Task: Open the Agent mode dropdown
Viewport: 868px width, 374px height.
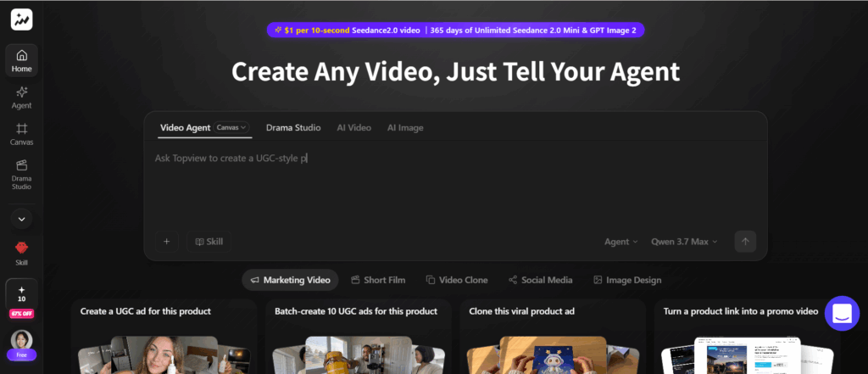Action: (x=621, y=242)
